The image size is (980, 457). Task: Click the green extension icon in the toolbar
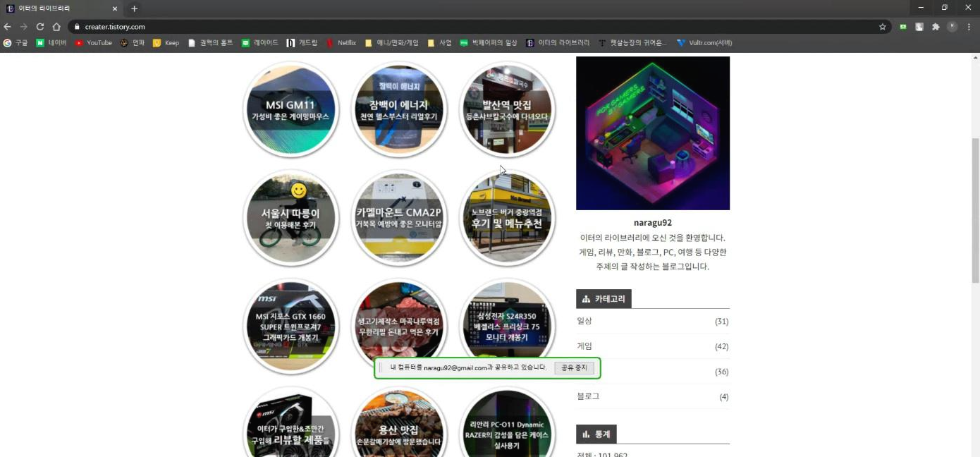click(x=903, y=27)
